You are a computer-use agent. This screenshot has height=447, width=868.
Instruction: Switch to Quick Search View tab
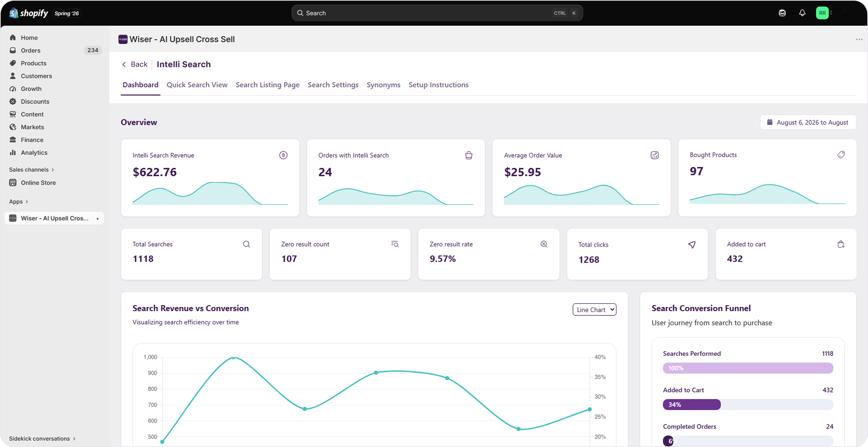tap(197, 85)
